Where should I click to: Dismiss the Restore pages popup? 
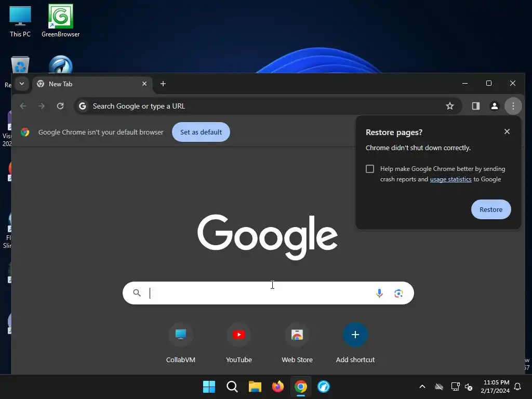507,131
